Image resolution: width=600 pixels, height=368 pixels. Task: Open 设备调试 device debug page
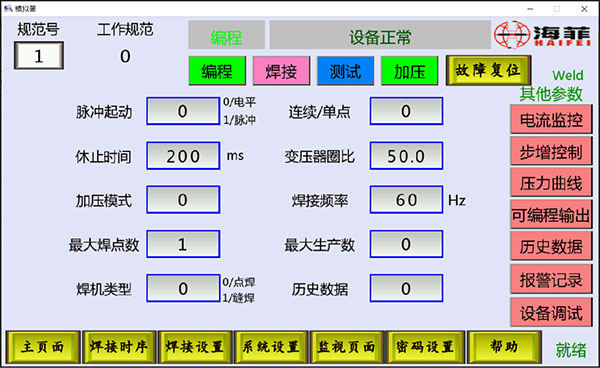[x=551, y=313]
